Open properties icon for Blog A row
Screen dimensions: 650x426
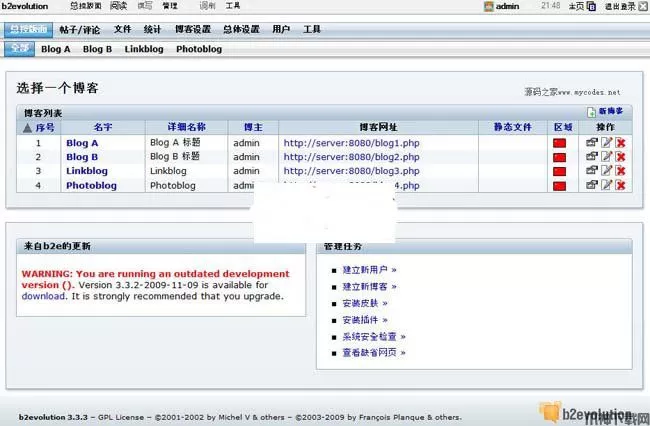(592, 143)
